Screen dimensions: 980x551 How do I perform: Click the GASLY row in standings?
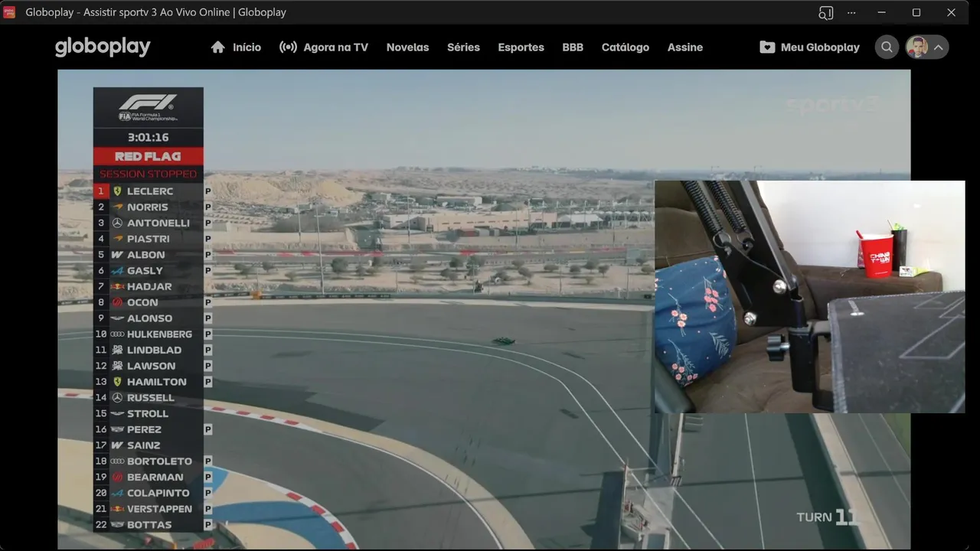pos(149,271)
